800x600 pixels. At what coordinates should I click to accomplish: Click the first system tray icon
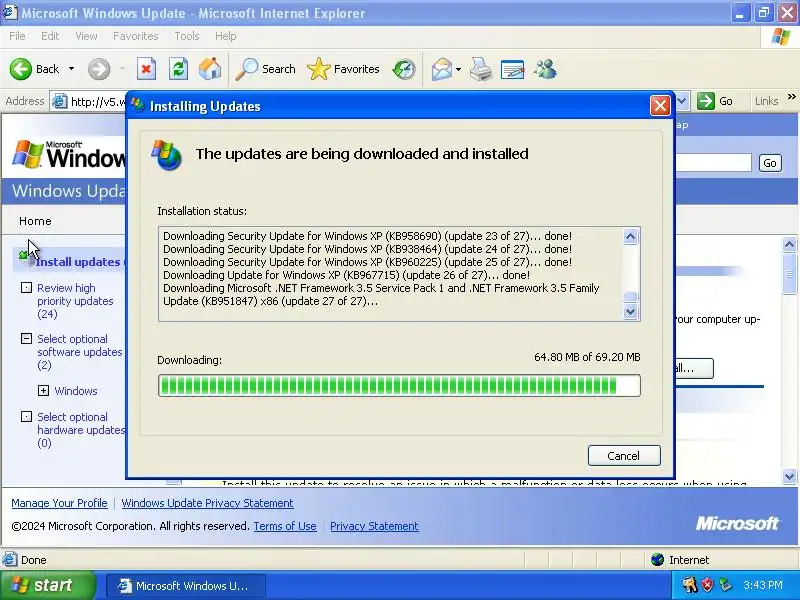(689, 585)
